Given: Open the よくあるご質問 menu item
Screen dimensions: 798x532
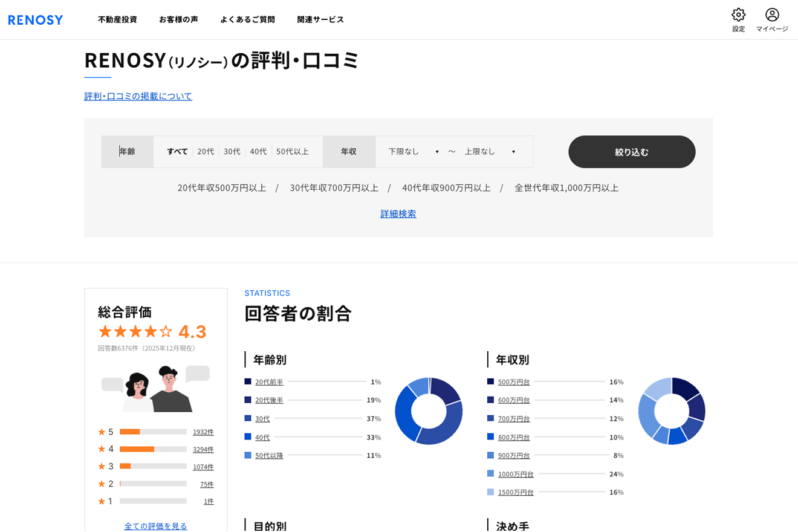Looking at the screenshot, I should [x=247, y=19].
